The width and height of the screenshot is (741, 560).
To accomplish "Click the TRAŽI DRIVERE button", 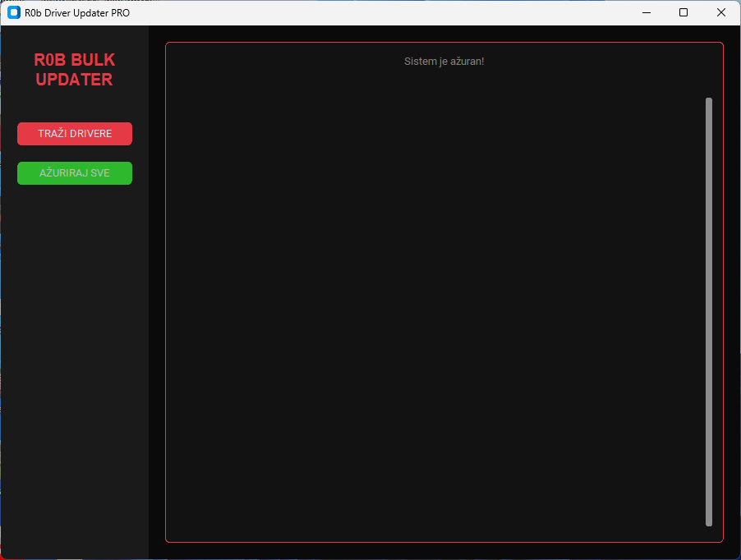I will click(75, 134).
